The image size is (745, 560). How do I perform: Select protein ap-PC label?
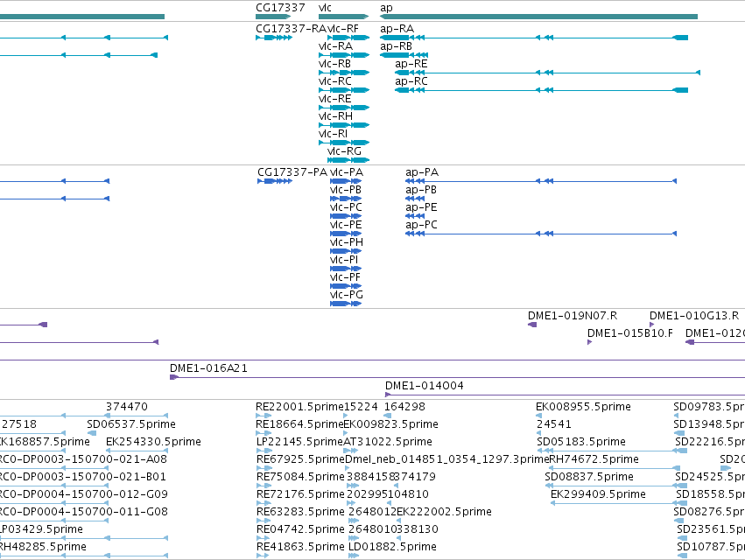pos(421,225)
